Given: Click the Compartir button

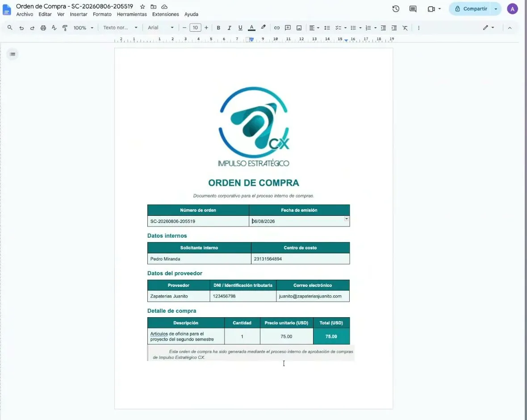Looking at the screenshot, I should point(471,9).
